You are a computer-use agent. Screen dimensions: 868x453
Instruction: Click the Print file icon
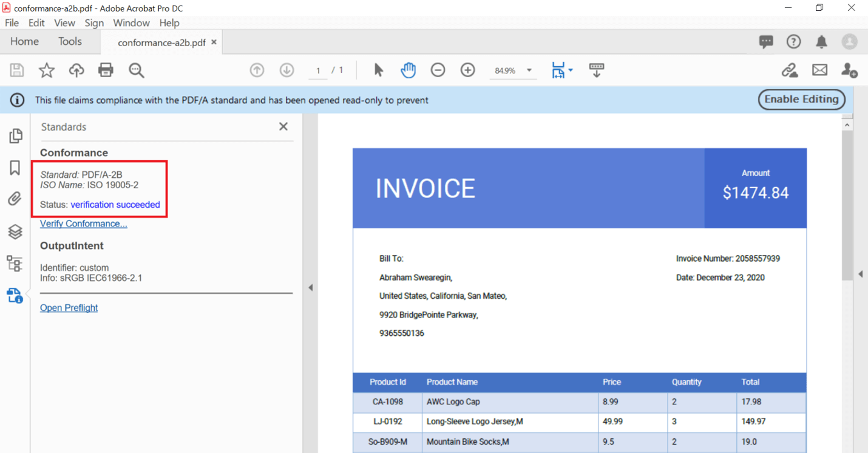(x=106, y=70)
